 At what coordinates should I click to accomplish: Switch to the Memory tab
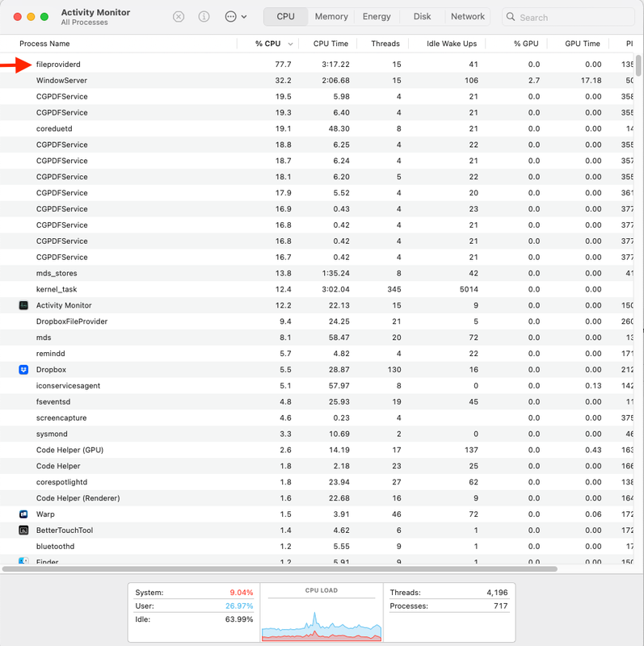(x=331, y=17)
